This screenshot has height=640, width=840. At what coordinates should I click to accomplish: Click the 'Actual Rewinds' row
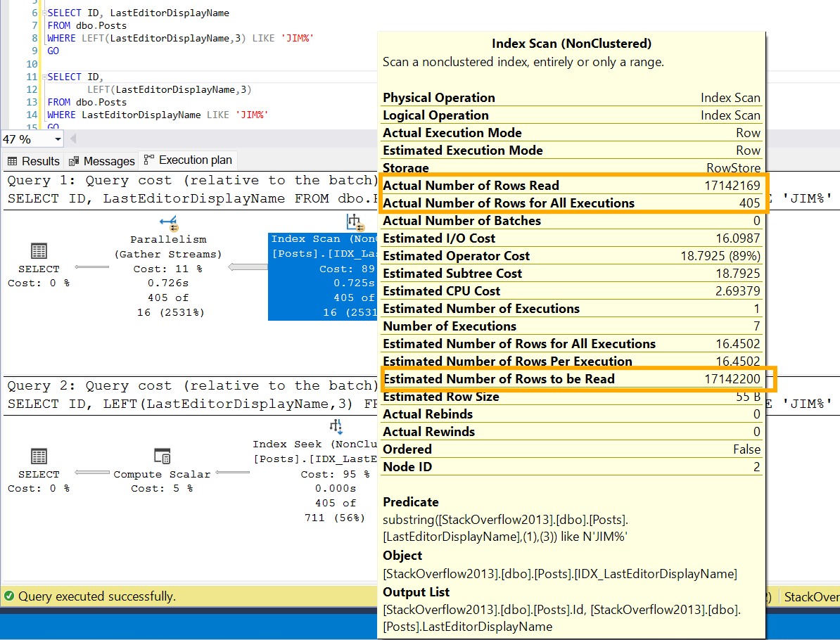click(571, 432)
